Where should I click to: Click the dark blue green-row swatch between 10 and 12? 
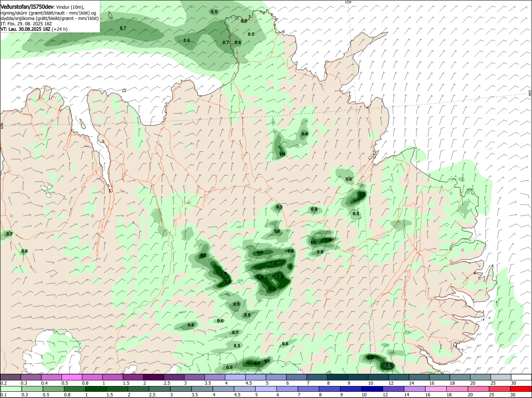point(372,389)
